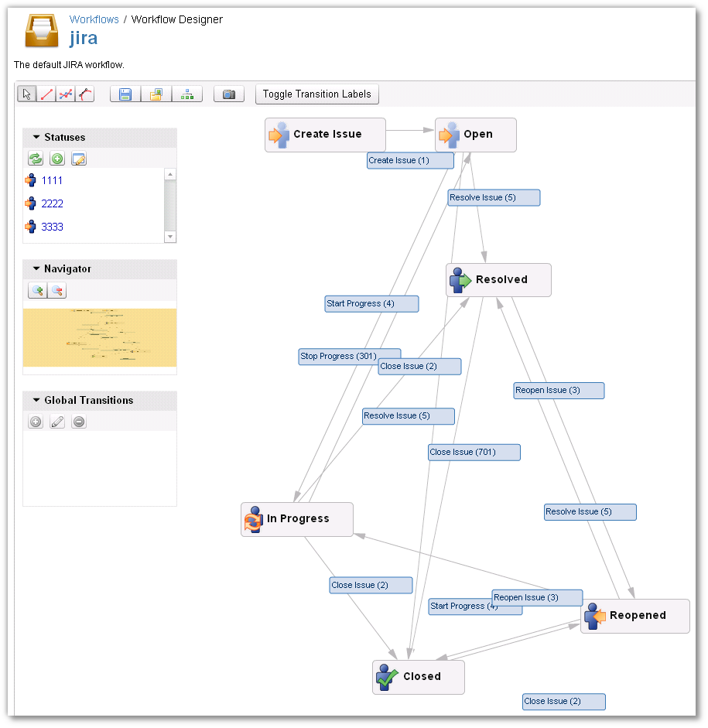Click the swirl icon in In Progress node

pos(254,519)
